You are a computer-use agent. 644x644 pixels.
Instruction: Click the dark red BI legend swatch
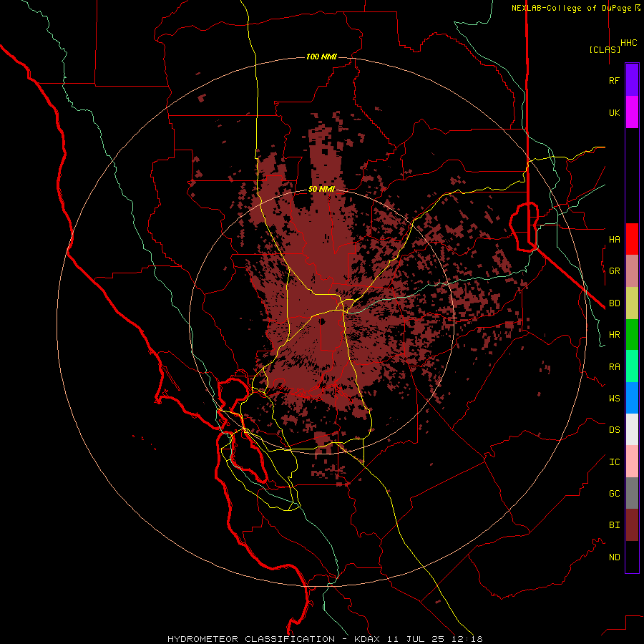point(632,525)
